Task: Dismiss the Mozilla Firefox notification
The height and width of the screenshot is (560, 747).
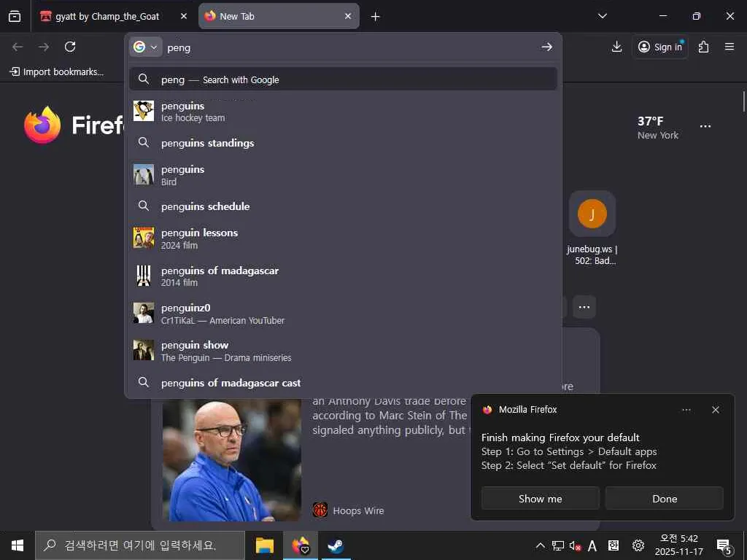Action: coord(715,410)
